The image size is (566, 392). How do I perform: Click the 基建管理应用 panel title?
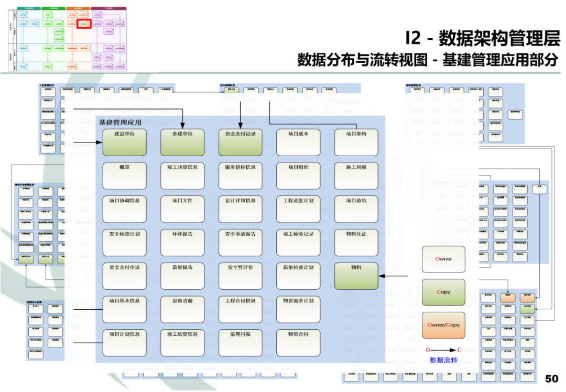pyautogui.click(x=120, y=122)
